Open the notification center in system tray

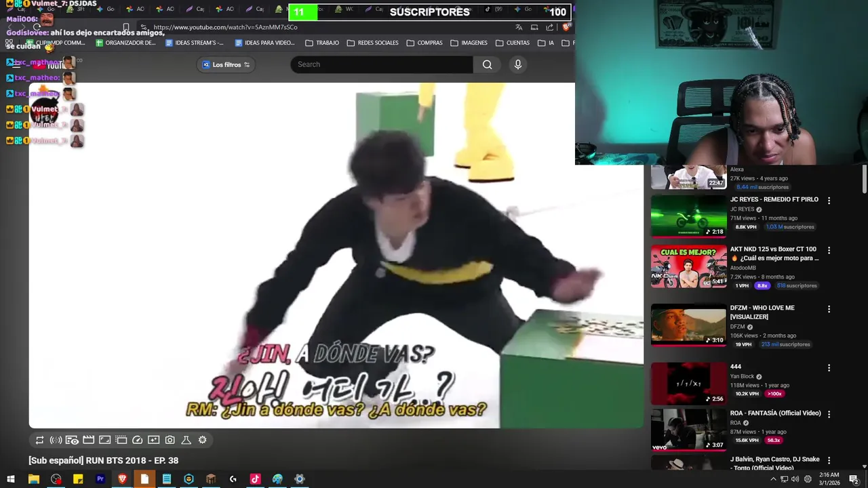[854, 479]
